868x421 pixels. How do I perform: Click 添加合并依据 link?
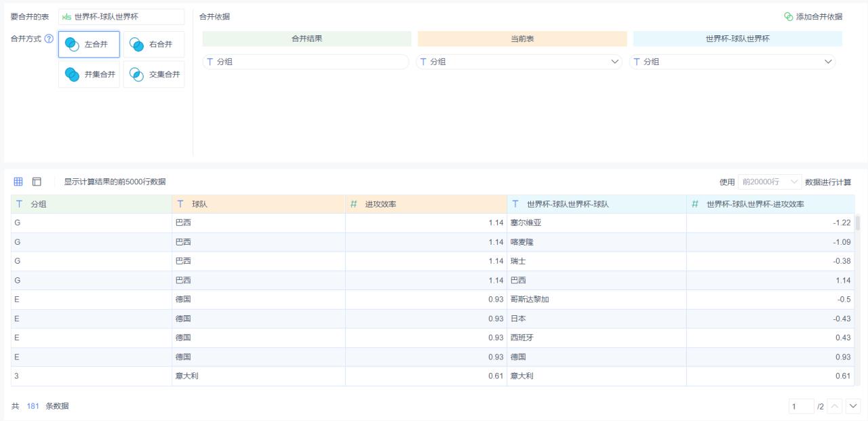click(813, 17)
